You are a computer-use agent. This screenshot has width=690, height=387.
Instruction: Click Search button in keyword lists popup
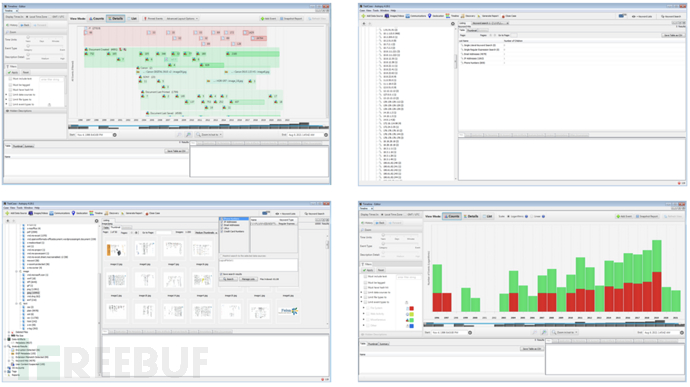click(x=228, y=279)
